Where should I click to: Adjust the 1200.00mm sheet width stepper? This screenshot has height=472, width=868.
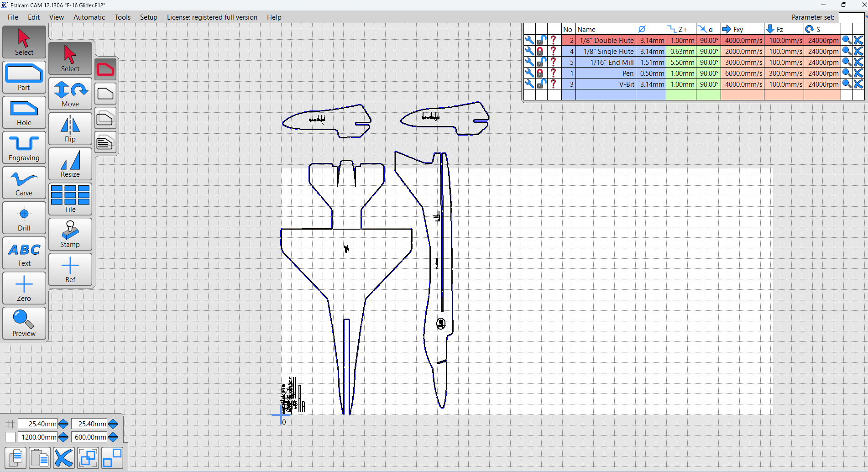(63, 437)
